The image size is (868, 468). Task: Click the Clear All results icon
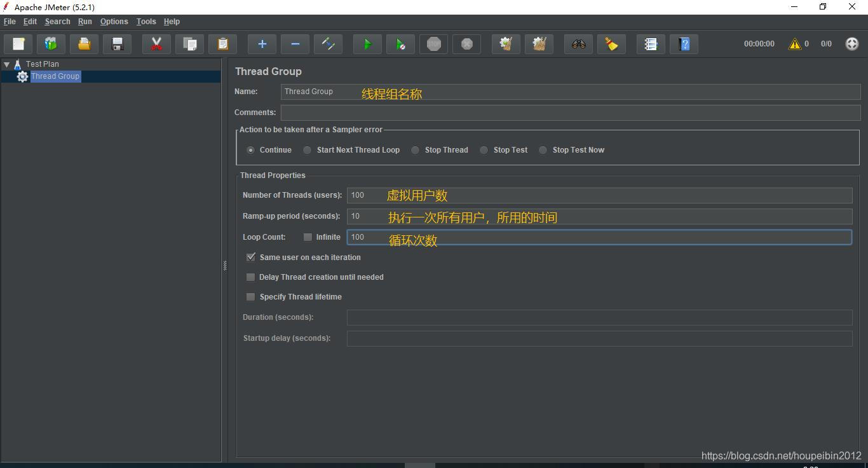pyautogui.click(x=539, y=44)
